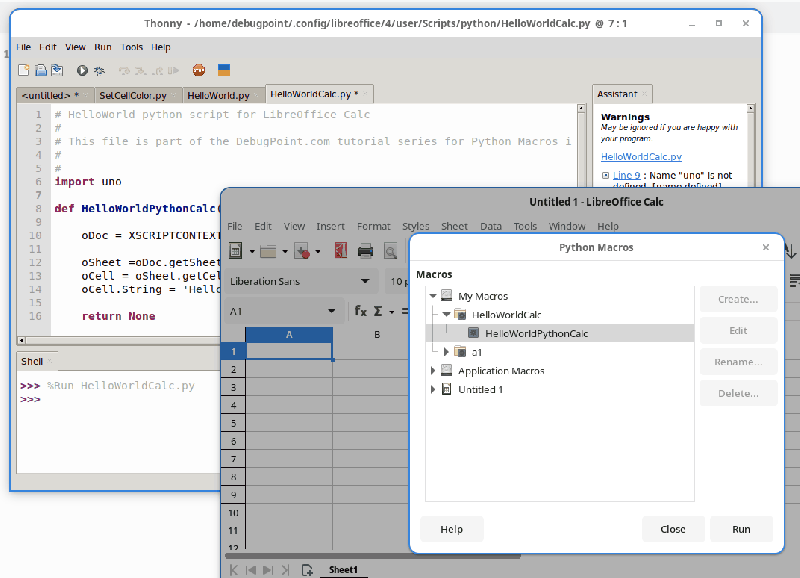Open the View menu in Thonny
The image size is (800, 578).
point(75,47)
